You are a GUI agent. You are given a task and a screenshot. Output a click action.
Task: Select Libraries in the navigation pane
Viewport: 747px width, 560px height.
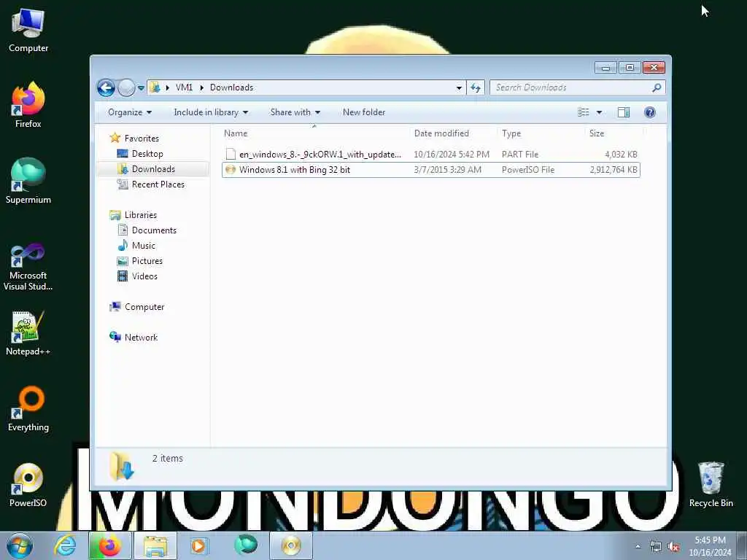134,215
